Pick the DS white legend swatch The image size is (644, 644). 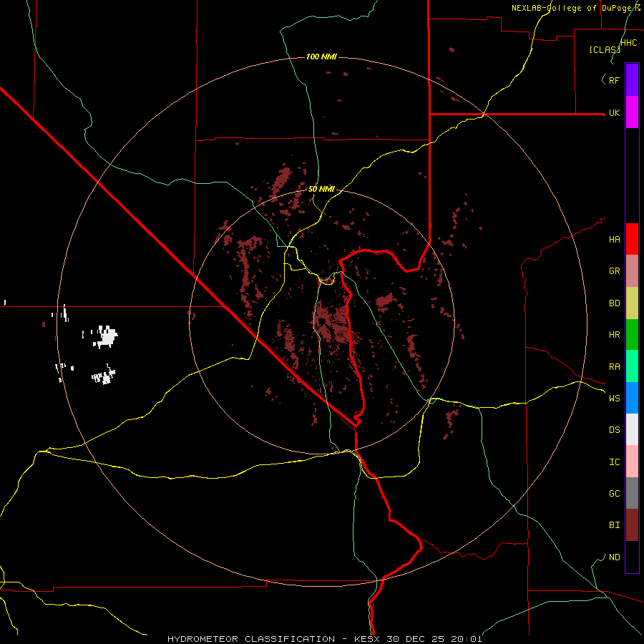click(x=632, y=429)
